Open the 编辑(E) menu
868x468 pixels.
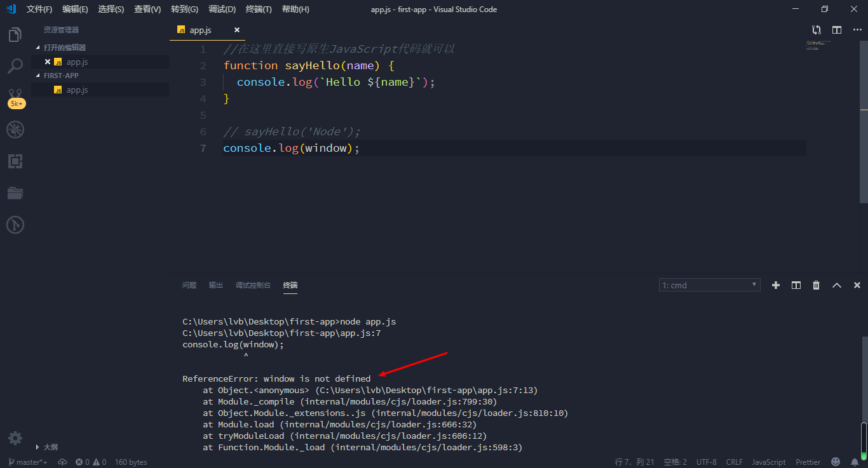[75, 9]
